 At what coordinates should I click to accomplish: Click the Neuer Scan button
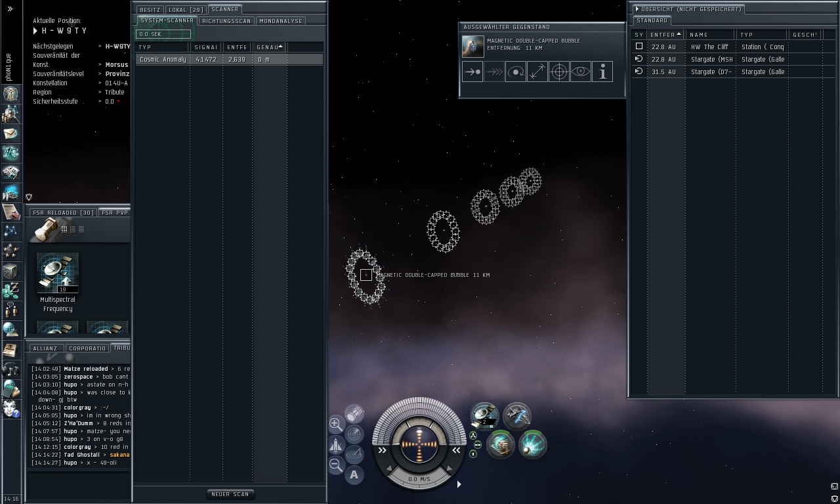[x=230, y=494]
